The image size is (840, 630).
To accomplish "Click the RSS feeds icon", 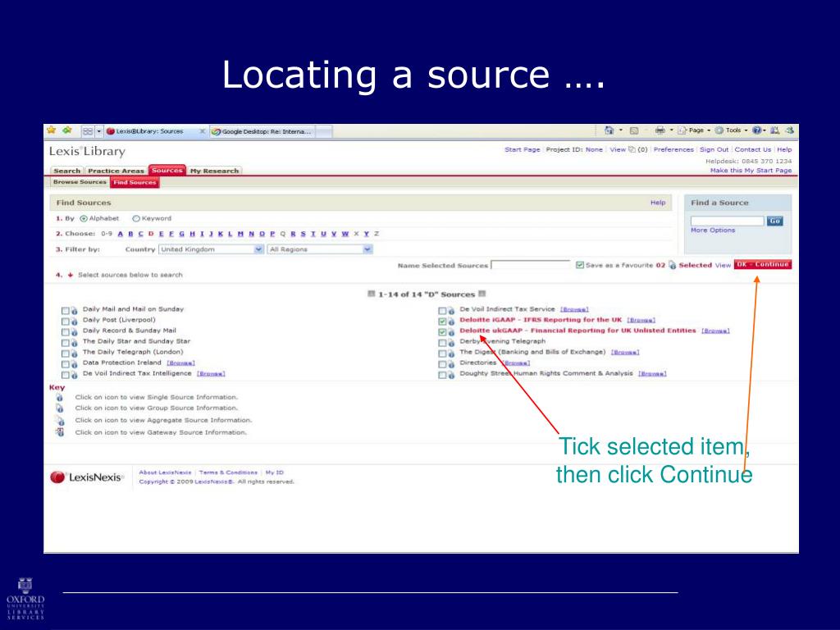I will 634,130.
